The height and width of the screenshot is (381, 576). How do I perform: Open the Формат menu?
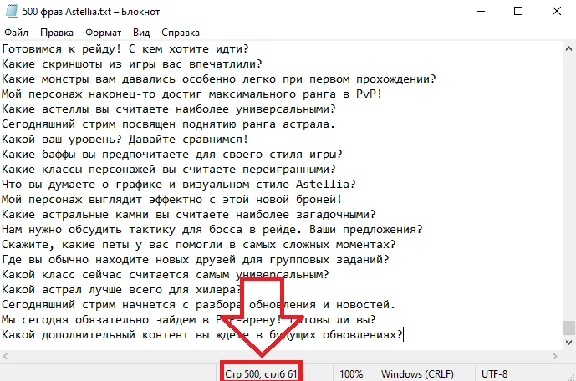point(103,33)
